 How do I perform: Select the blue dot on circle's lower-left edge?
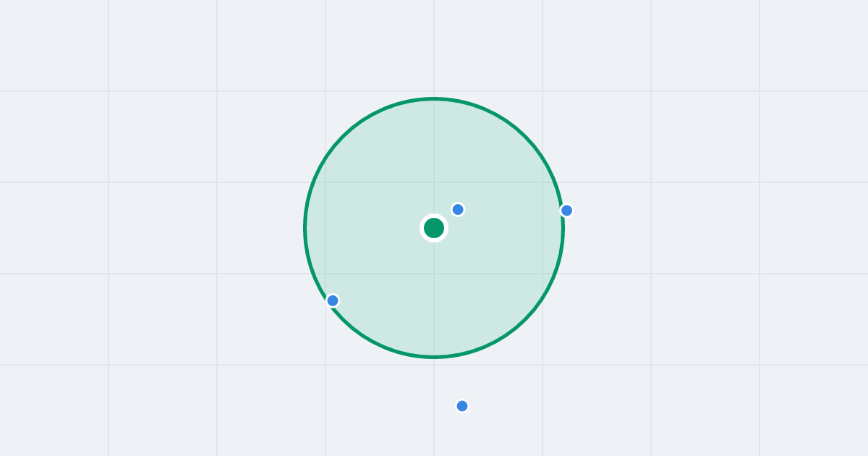click(x=333, y=300)
